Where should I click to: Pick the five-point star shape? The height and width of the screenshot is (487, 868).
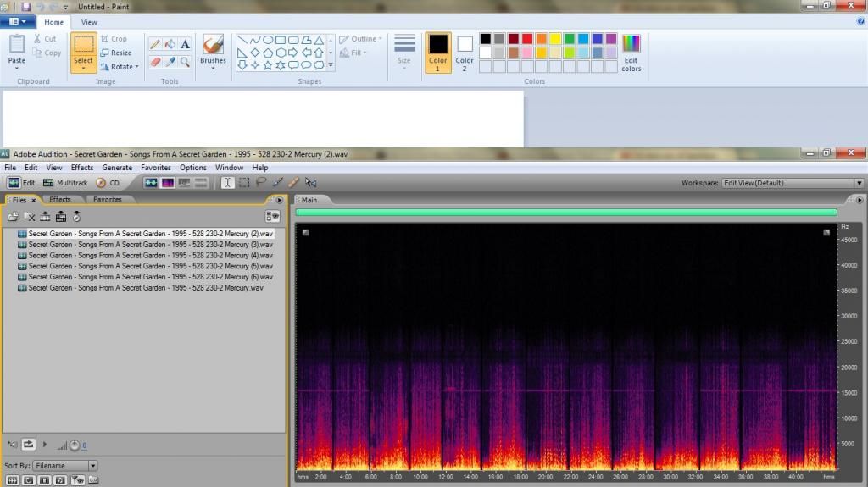pos(267,65)
